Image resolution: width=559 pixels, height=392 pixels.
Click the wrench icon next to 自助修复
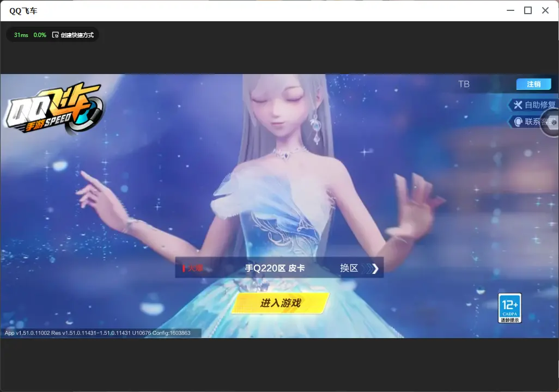coord(518,105)
